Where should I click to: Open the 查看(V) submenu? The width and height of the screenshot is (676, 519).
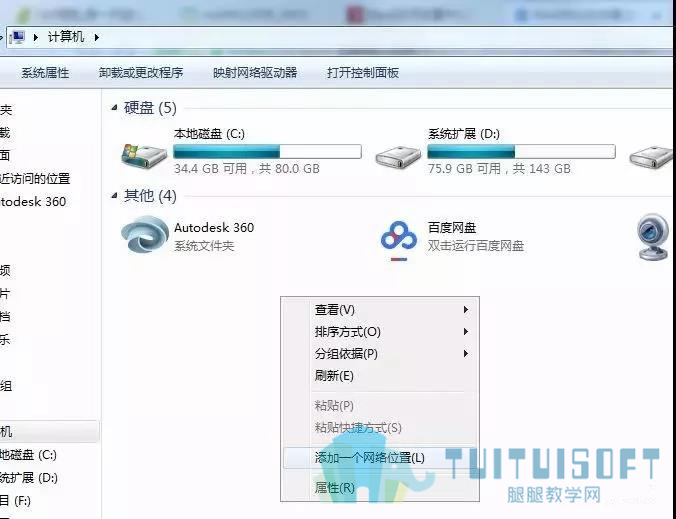coord(381,310)
